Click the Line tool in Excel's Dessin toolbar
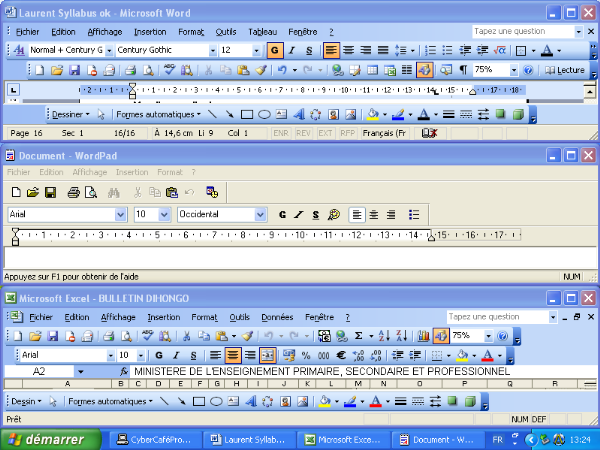600x450 pixels. (x=164, y=401)
